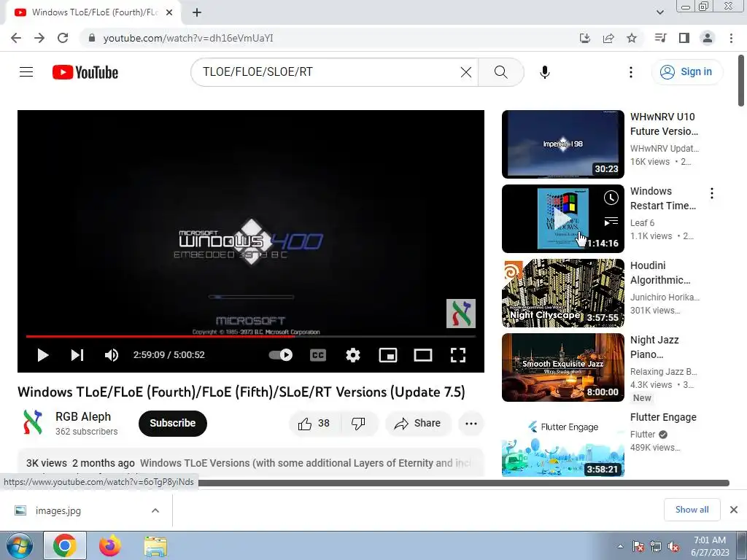Go to the YouTube home logo

(85, 72)
